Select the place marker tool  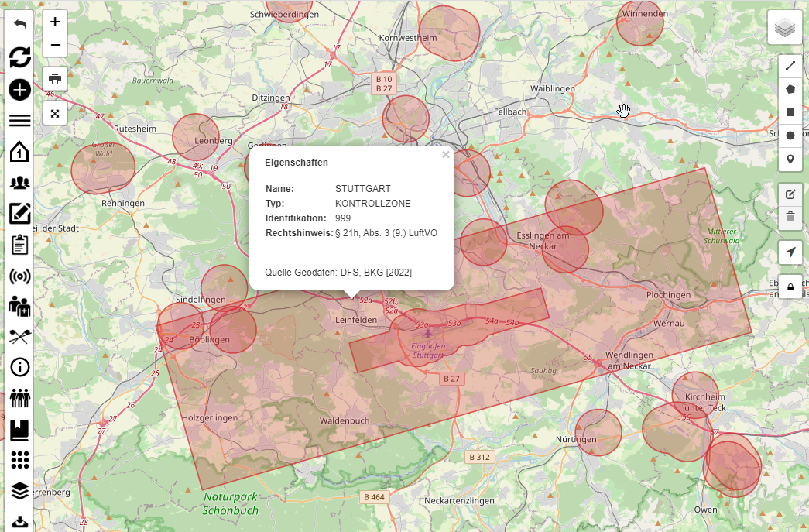(x=790, y=159)
